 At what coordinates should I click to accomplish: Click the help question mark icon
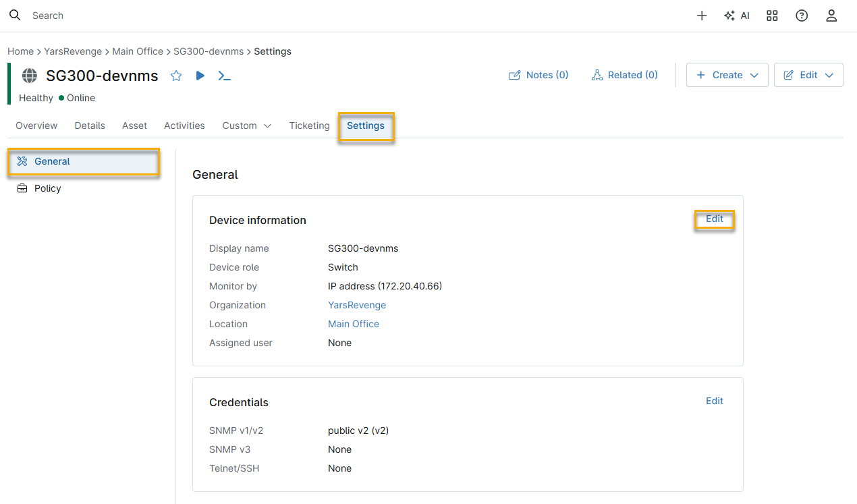click(802, 16)
